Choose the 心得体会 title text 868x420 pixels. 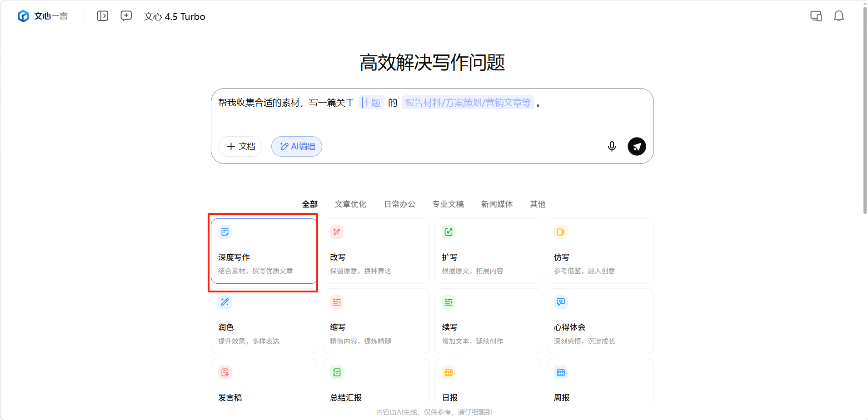pyautogui.click(x=569, y=327)
